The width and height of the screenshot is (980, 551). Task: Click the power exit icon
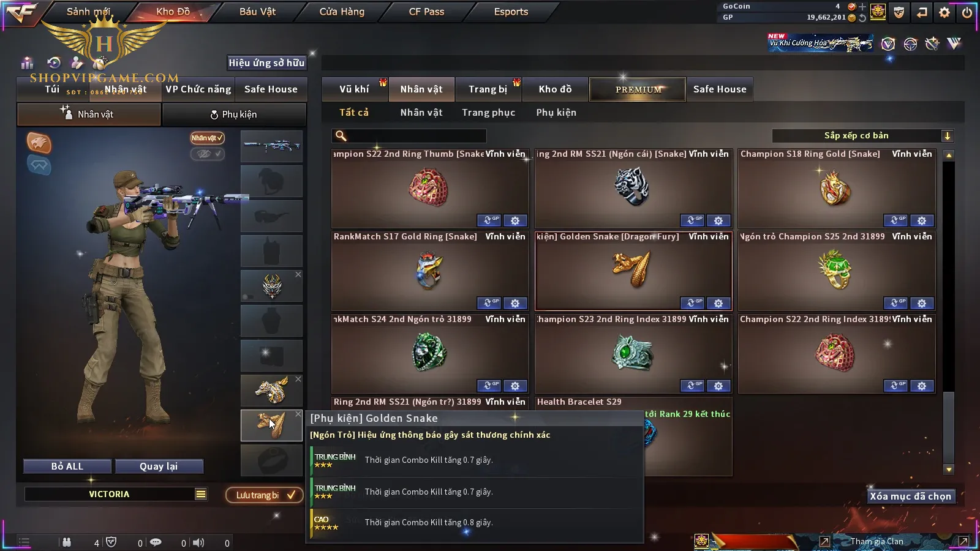click(x=967, y=12)
